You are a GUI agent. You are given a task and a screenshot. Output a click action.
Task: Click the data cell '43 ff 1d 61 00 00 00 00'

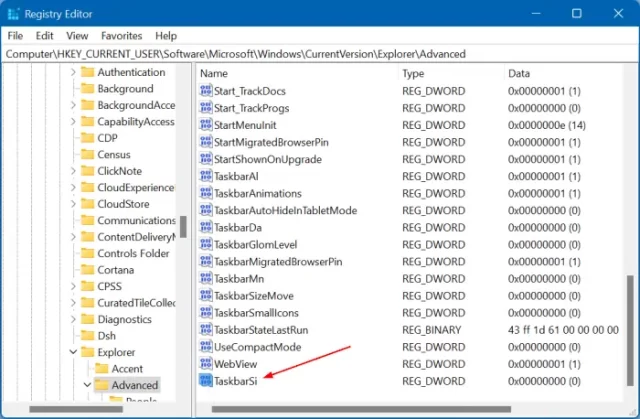[563, 330]
